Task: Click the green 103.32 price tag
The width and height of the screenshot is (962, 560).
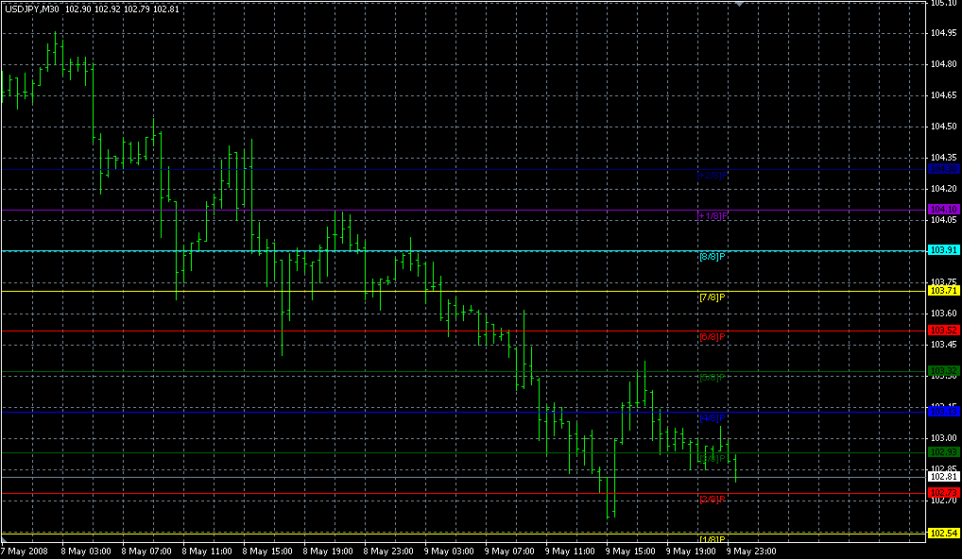Action: (x=944, y=370)
